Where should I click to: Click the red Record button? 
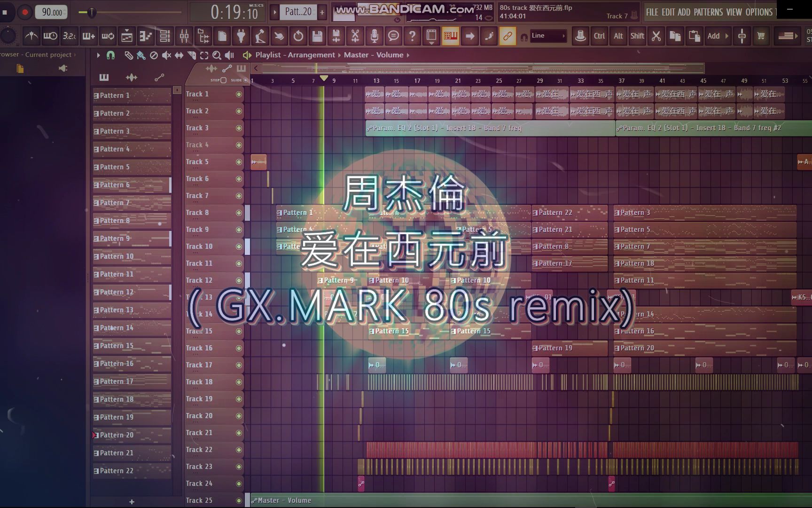click(25, 12)
